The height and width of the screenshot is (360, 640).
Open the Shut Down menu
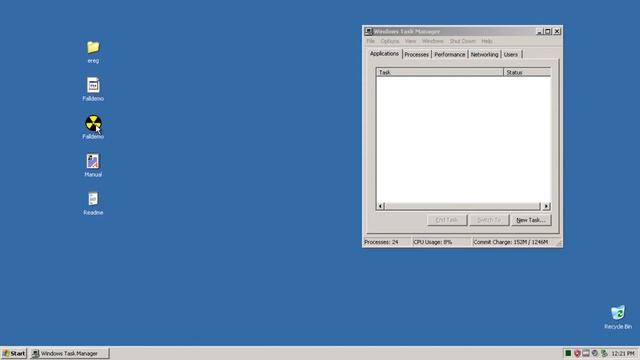[x=463, y=41]
